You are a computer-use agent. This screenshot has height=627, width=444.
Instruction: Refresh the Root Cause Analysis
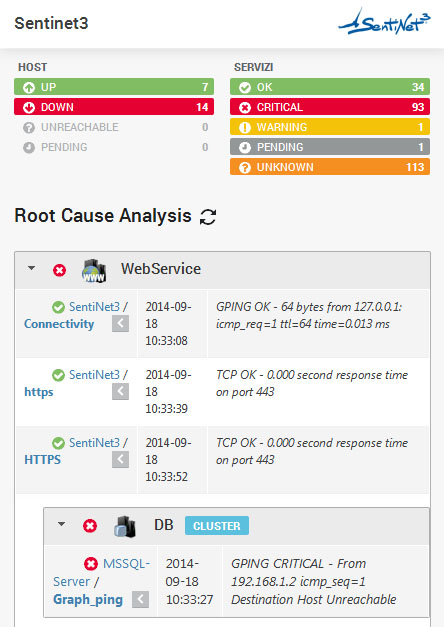tap(208, 217)
